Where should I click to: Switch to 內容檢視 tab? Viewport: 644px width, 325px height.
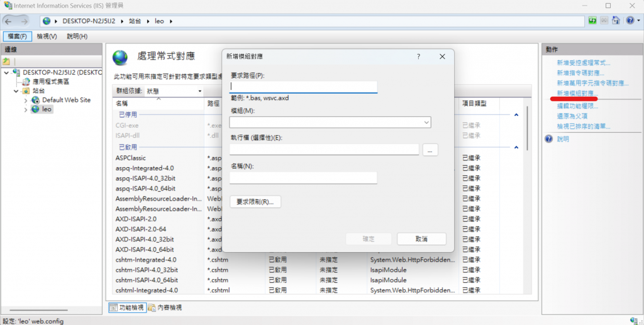(165, 307)
